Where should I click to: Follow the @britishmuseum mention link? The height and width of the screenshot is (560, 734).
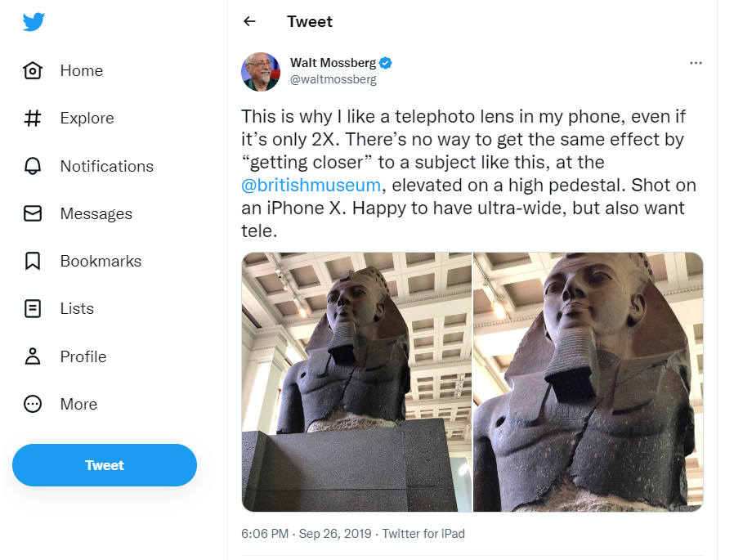311,186
